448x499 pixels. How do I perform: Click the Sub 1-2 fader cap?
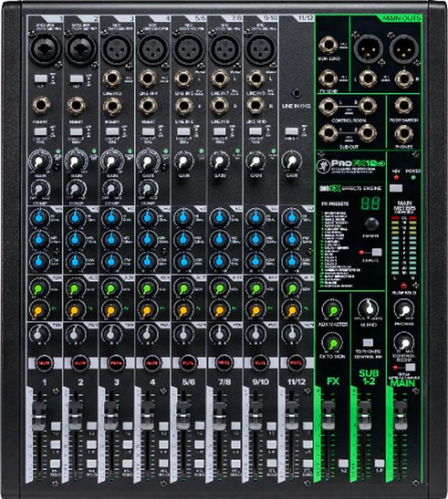point(365,416)
